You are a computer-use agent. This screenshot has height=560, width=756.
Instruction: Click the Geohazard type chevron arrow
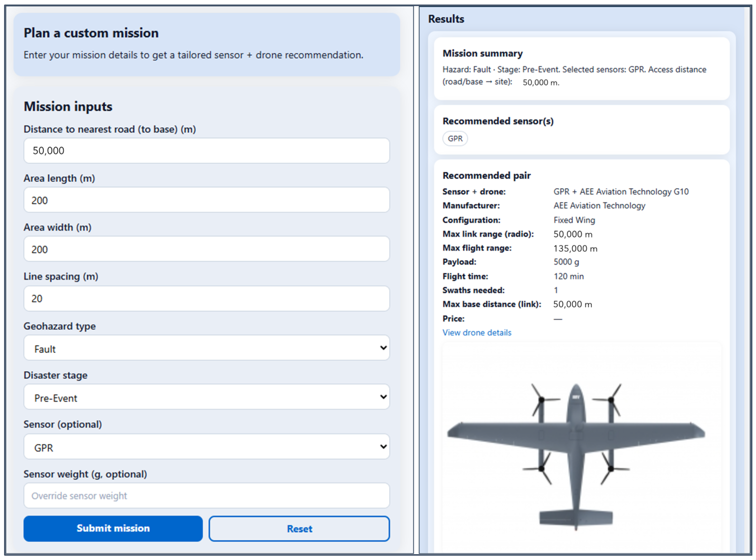tap(383, 348)
